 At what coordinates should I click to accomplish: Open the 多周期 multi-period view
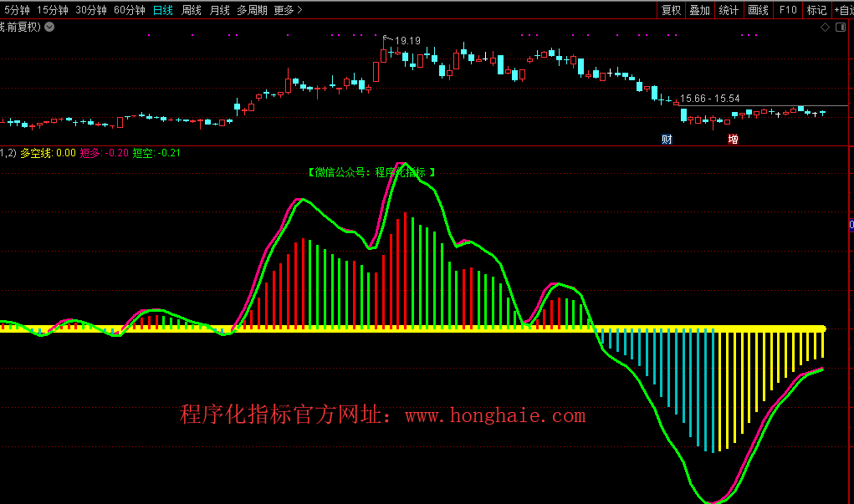(x=252, y=10)
